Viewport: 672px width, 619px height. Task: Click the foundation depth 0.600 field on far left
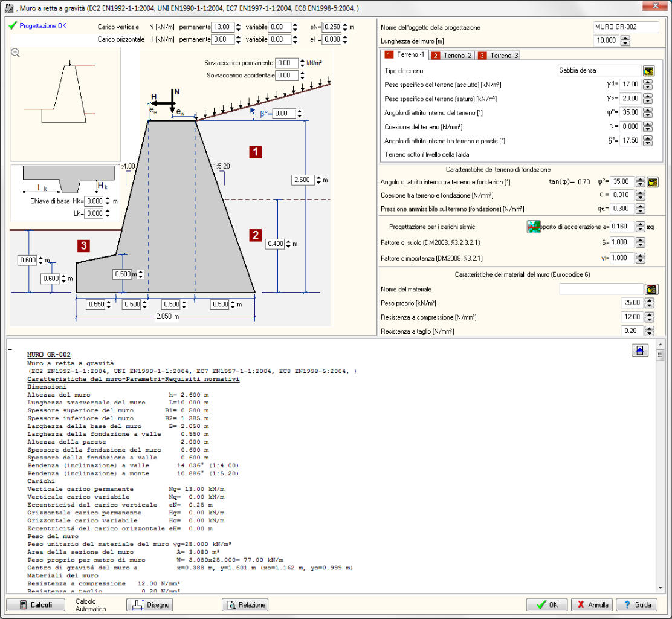(x=28, y=260)
